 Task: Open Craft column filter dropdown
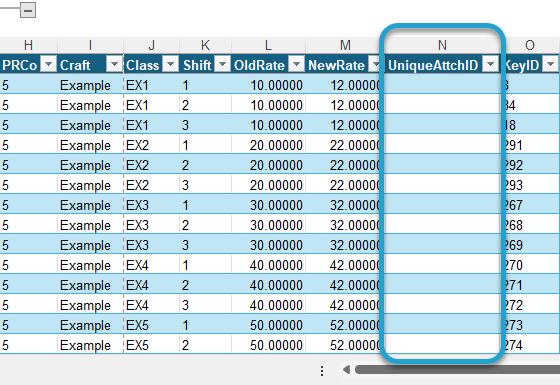pos(114,64)
